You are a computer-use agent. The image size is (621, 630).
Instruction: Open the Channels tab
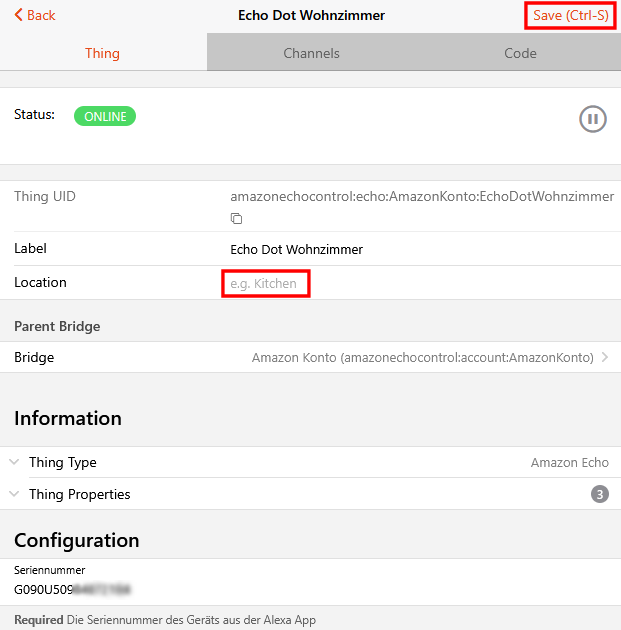click(311, 53)
